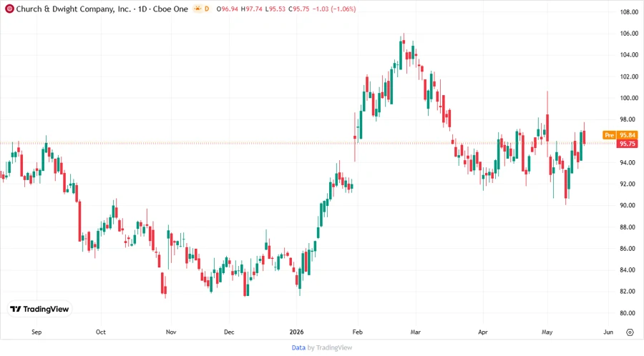Click the 'Jun' time axis label
Screen dimensions: 644x356
[x=608, y=332]
